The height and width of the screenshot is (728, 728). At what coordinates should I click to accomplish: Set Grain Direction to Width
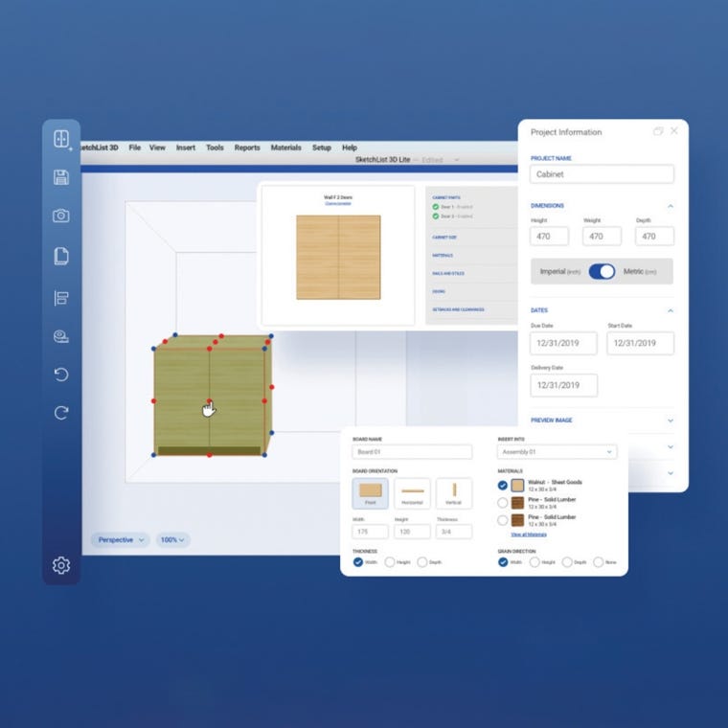click(x=503, y=562)
